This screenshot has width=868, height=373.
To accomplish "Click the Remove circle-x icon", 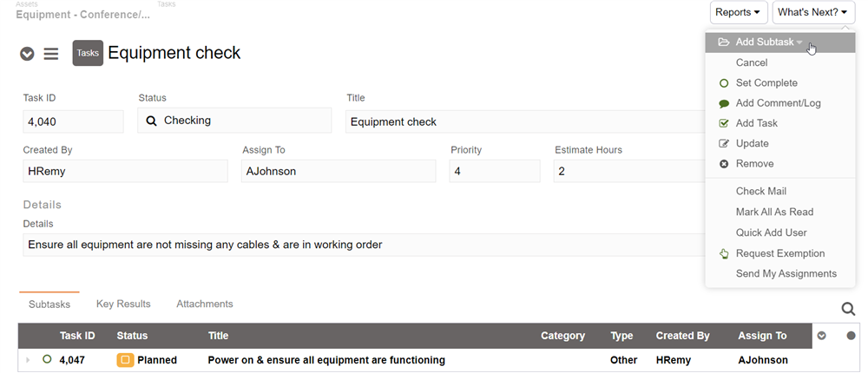I will [x=724, y=164].
